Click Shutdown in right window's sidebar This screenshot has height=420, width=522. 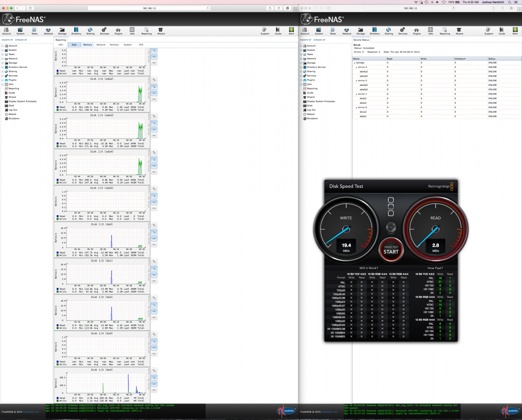click(312, 119)
